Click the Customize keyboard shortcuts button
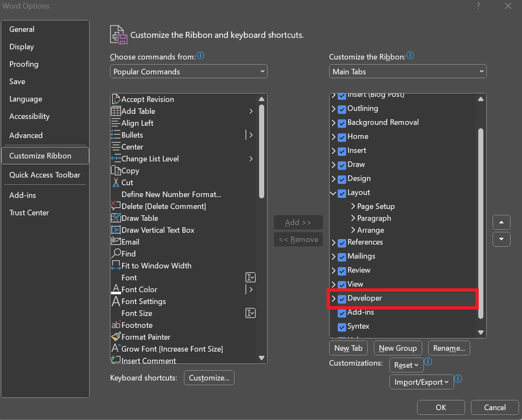 point(209,377)
